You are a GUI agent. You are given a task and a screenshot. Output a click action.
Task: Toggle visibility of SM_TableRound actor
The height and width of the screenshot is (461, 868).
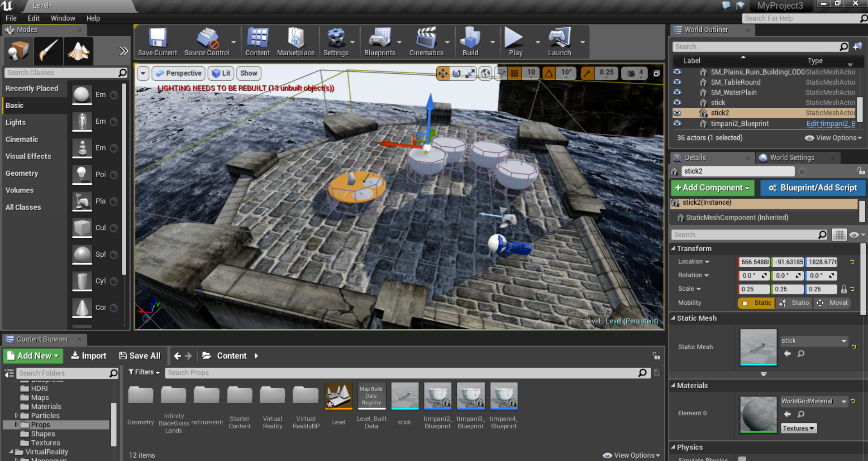click(677, 82)
